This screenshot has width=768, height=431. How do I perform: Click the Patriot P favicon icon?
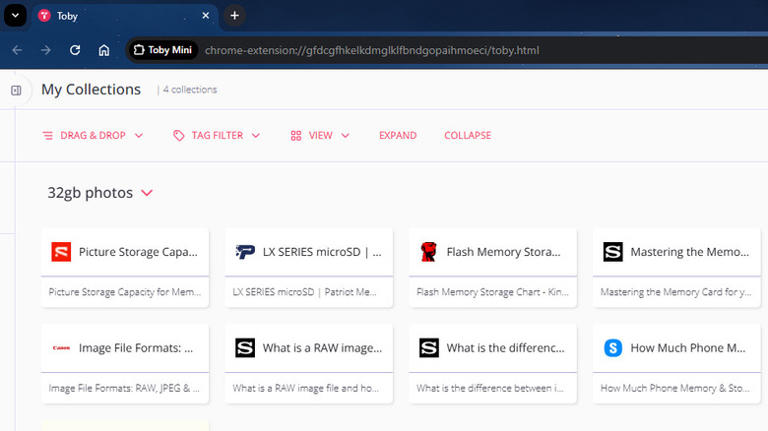click(x=245, y=252)
